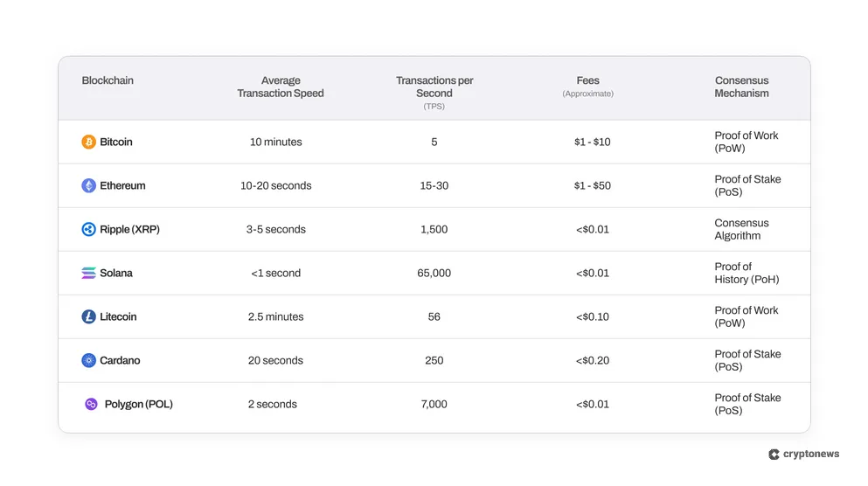
Task: Click the cryptonews logo icon
Action: coord(774,455)
